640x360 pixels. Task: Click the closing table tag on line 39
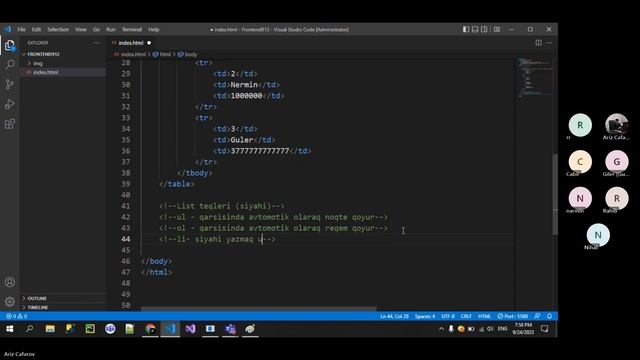coord(177,184)
